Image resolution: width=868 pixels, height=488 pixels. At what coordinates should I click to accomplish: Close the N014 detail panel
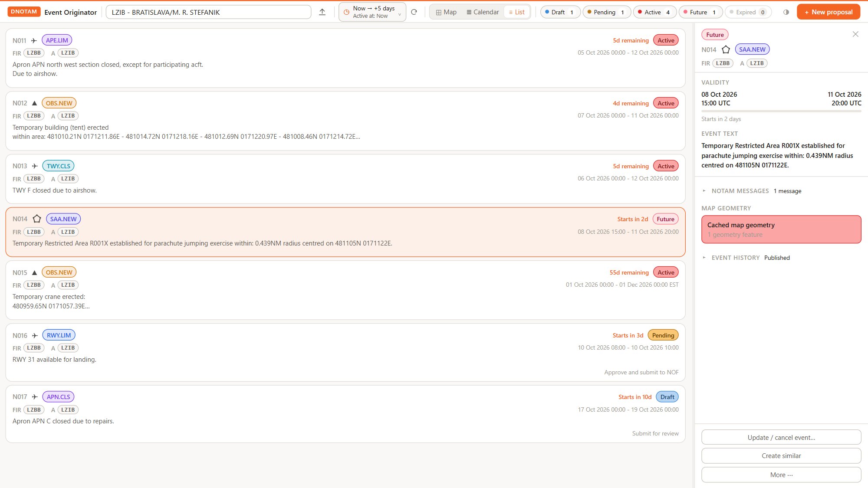coord(855,34)
